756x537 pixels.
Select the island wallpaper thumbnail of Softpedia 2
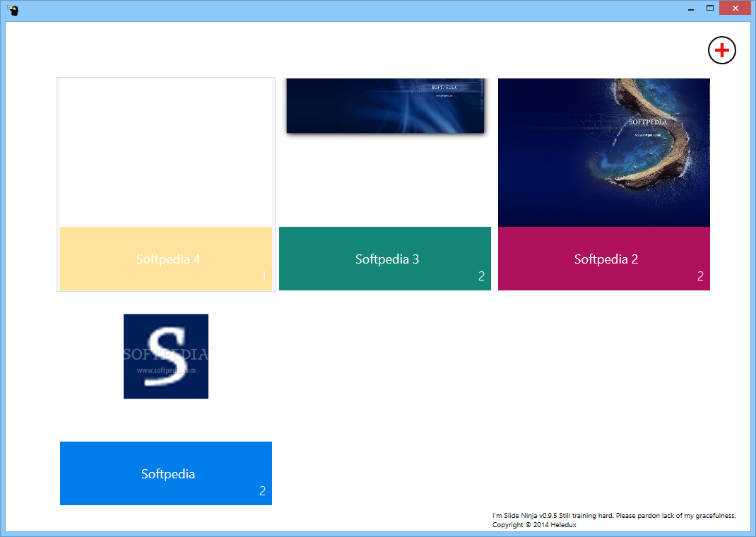[603, 153]
